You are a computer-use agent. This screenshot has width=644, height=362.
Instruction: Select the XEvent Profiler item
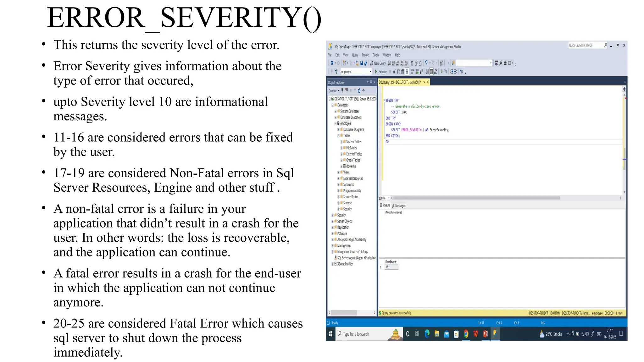pos(345,264)
